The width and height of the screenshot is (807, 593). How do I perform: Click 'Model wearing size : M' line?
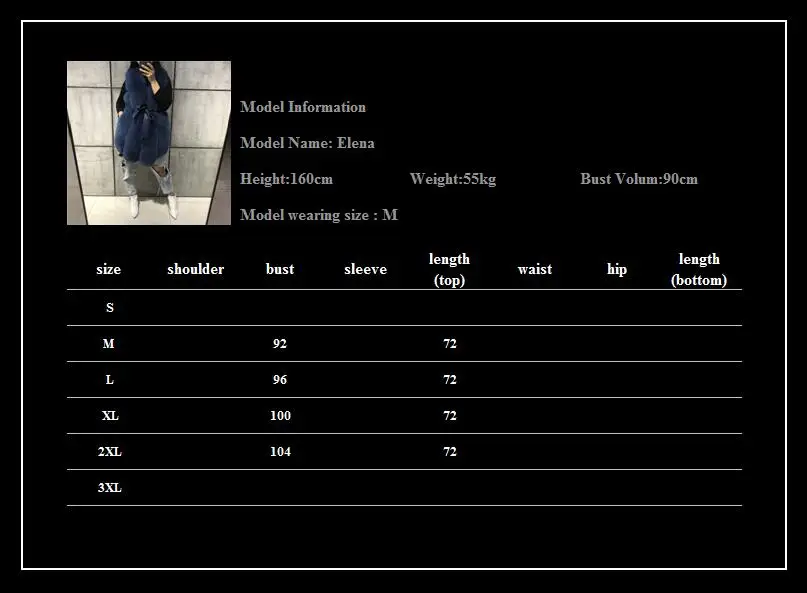tap(319, 215)
